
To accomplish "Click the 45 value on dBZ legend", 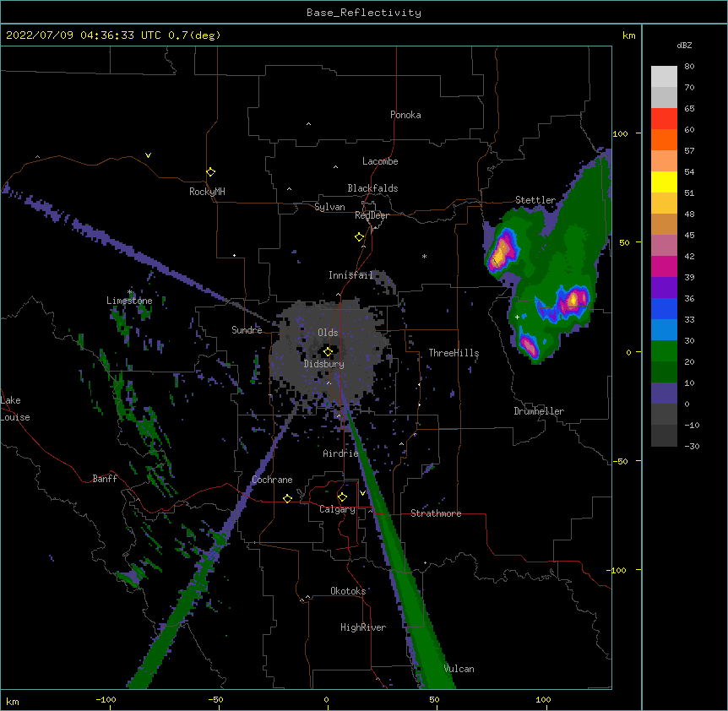I will point(689,236).
